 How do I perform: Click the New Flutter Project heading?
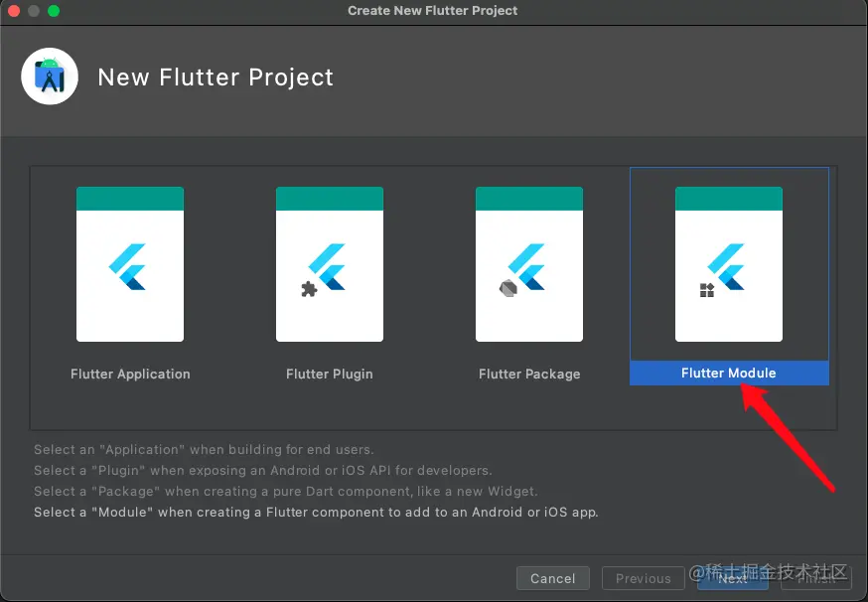click(216, 76)
